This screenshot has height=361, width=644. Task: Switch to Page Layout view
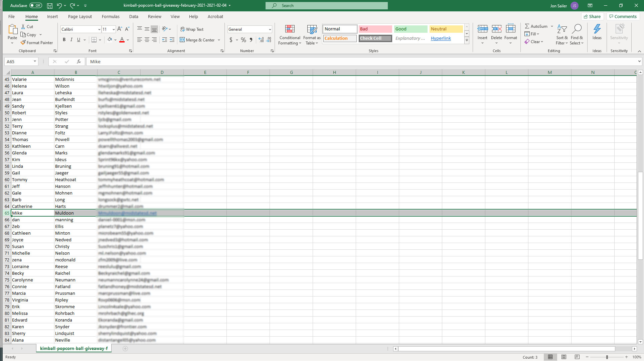[564, 357]
